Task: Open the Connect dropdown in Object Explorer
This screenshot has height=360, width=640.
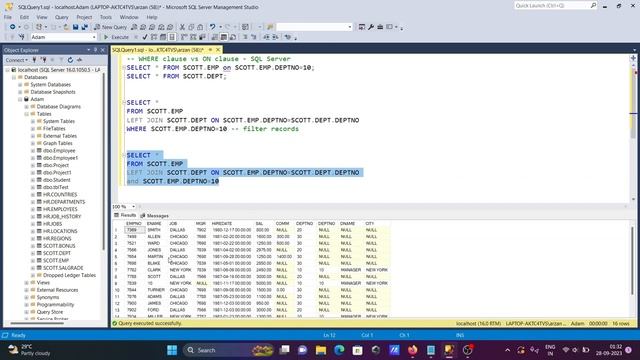Action: tap(17, 60)
